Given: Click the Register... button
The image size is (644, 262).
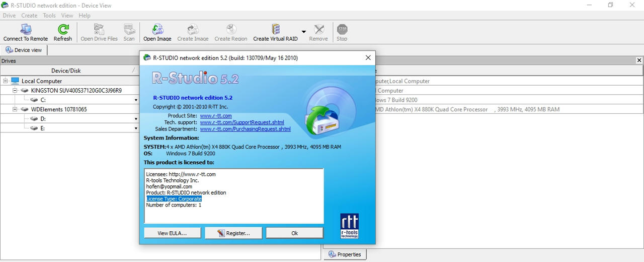Looking at the screenshot, I should (x=233, y=233).
